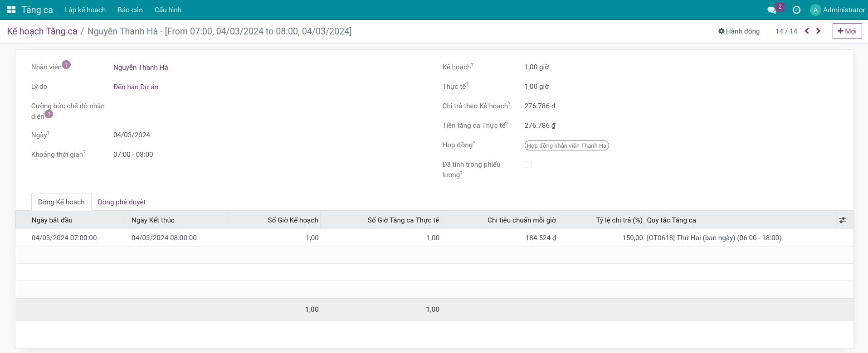Viewport: 868px width, 353px height.
Task: Click the 14 / 14 pager counter
Action: click(x=786, y=31)
